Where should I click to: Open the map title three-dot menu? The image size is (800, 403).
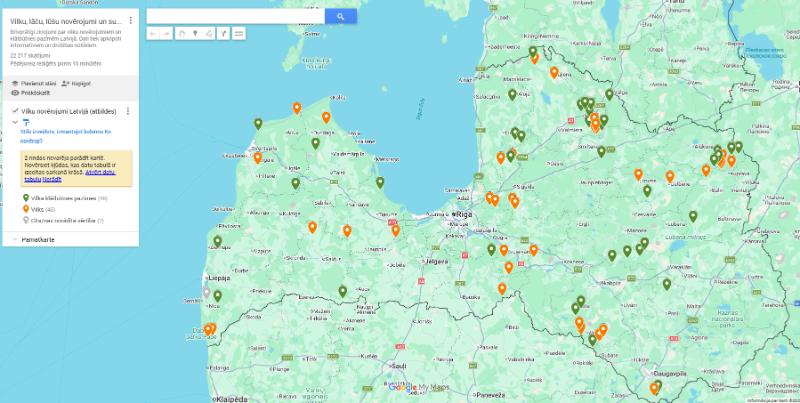(x=131, y=20)
